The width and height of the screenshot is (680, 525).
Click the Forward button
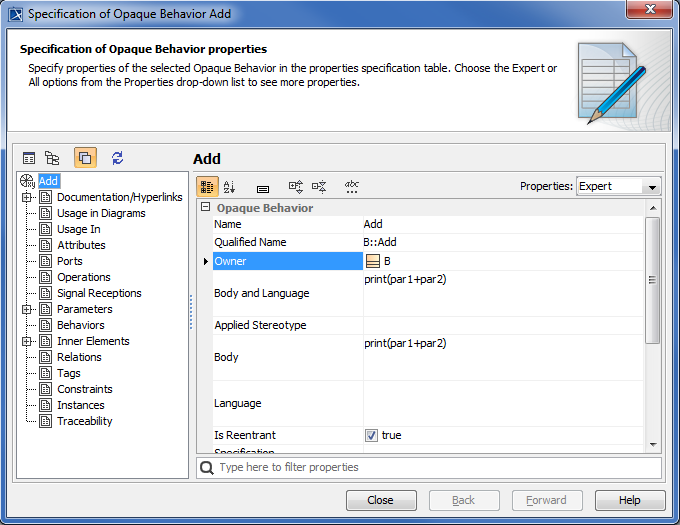pos(547,500)
